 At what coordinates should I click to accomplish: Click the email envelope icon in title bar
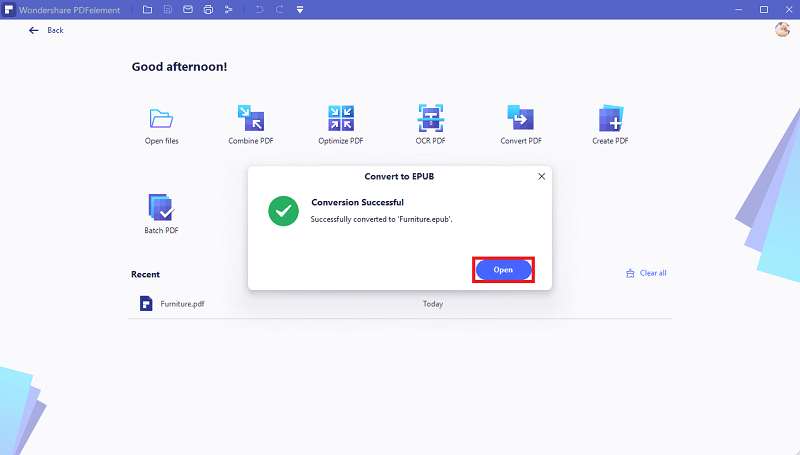coord(188,10)
